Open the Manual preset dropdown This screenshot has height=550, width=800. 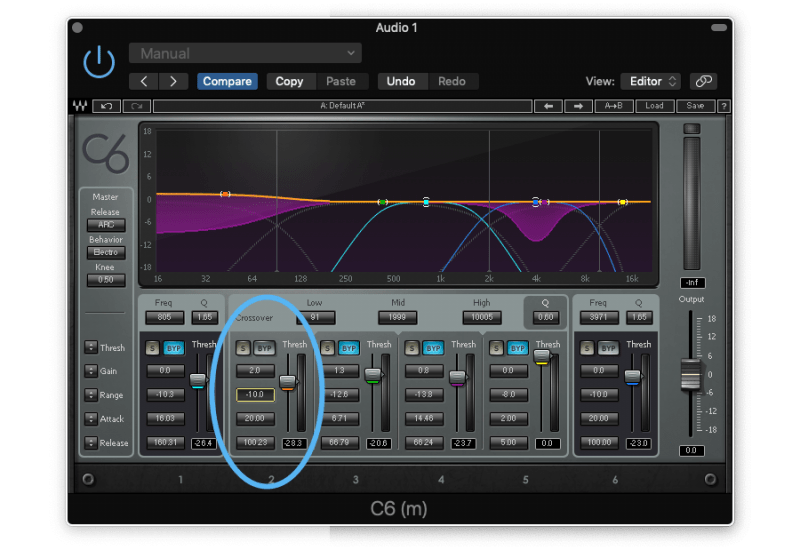pos(245,53)
